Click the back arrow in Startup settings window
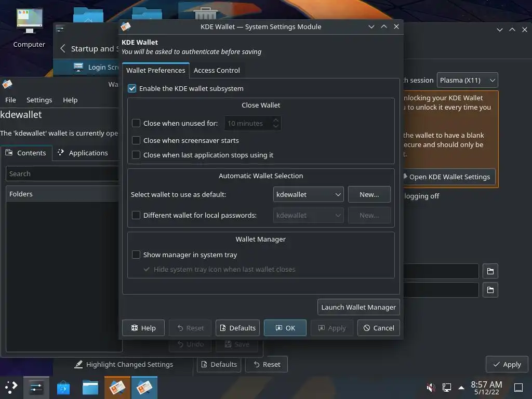Viewport: 532px width, 399px height. 62,48
